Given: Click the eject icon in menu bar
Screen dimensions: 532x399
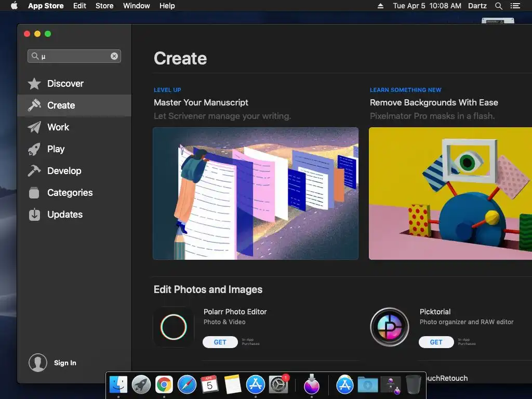Looking at the screenshot, I should 380,6.
